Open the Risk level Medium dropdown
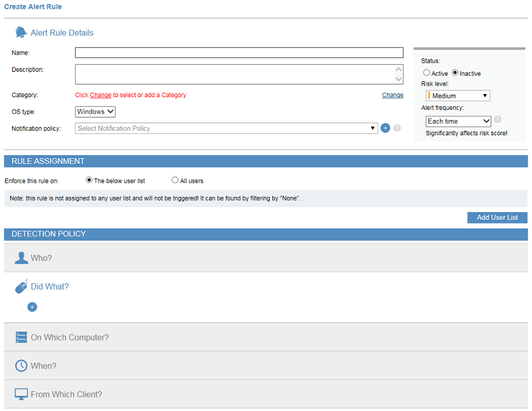 point(458,96)
